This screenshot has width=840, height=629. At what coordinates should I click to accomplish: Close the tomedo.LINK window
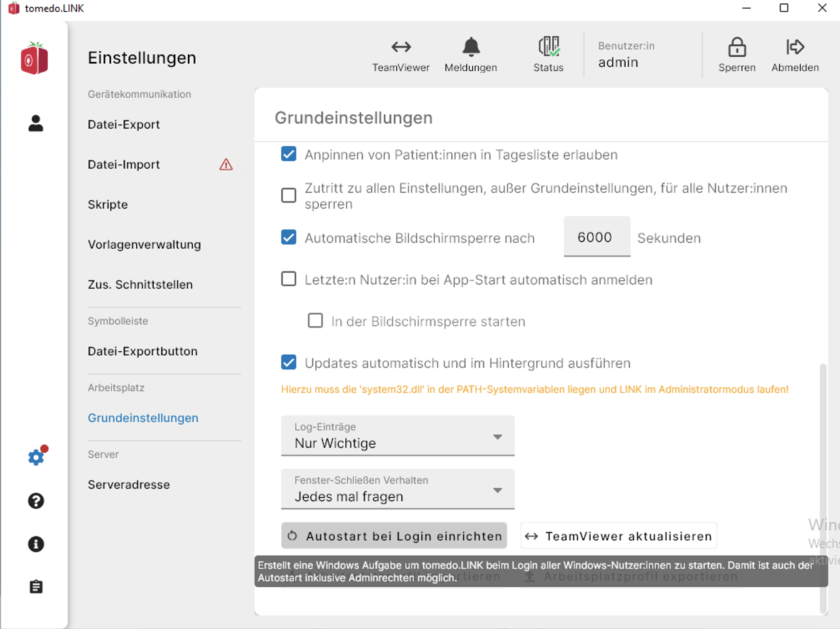coord(822,8)
